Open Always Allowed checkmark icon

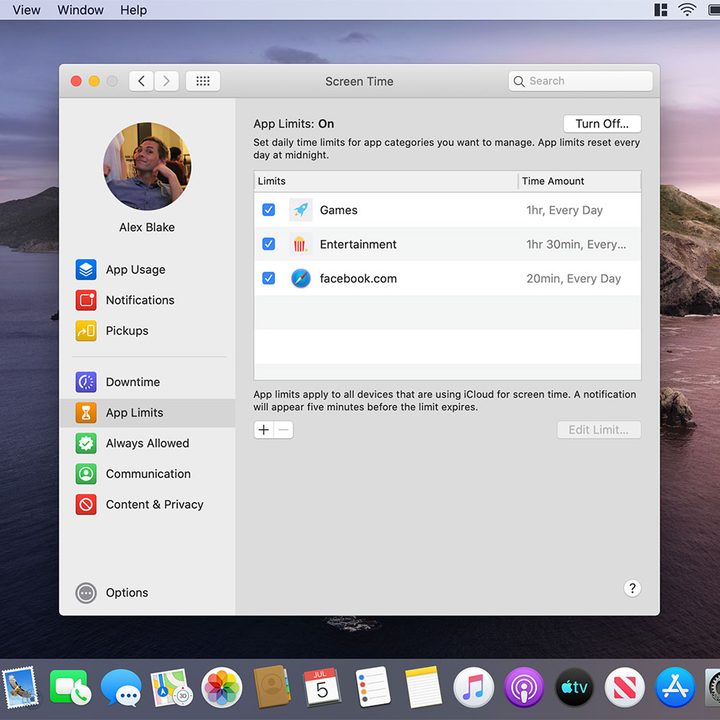coord(86,443)
